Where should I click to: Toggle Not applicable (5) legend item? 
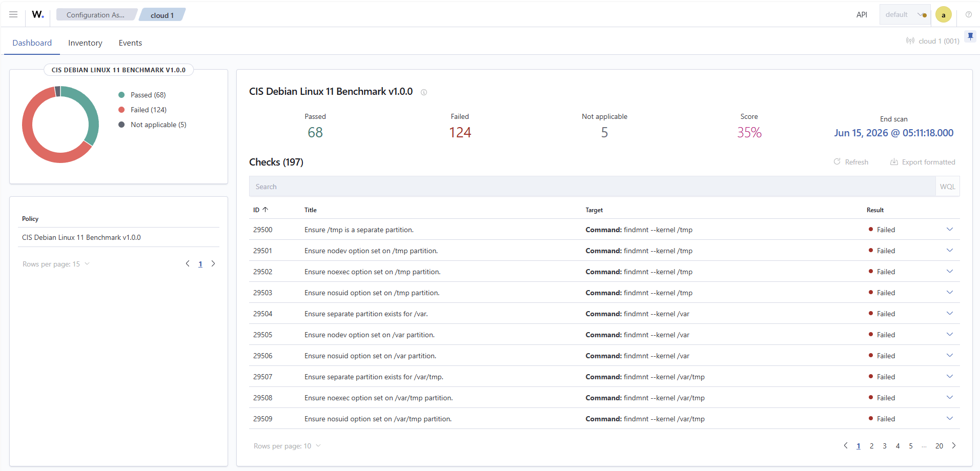click(x=152, y=125)
